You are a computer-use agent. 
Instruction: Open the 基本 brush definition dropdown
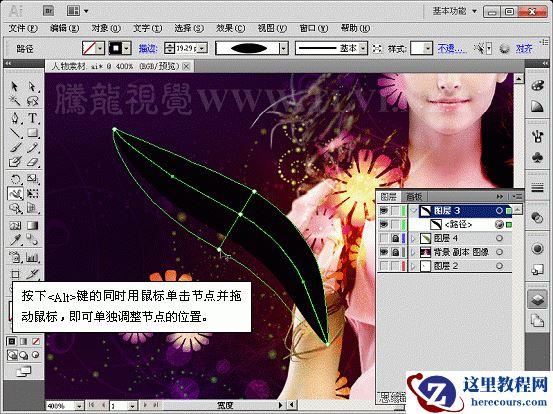pos(363,48)
